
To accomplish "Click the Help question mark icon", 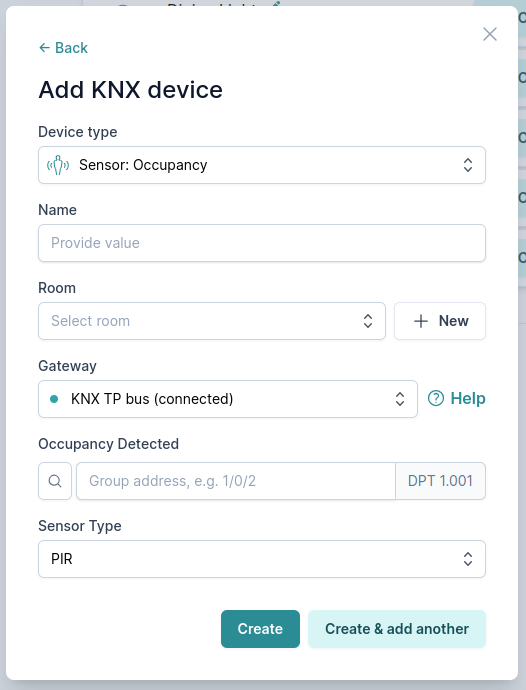I will 436,399.
